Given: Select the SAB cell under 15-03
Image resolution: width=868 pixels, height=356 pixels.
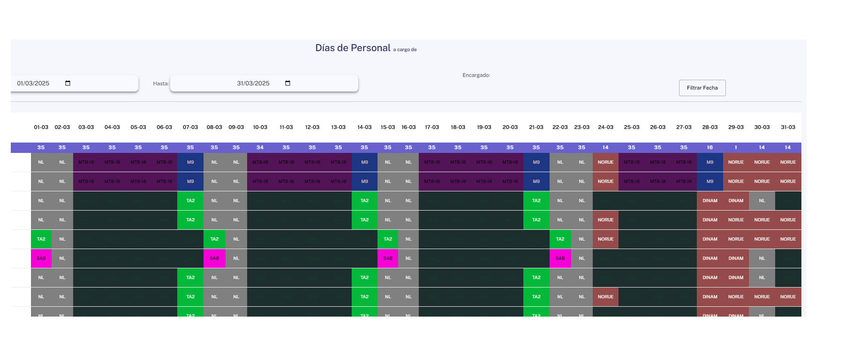Looking at the screenshot, I should pos(388,258).
